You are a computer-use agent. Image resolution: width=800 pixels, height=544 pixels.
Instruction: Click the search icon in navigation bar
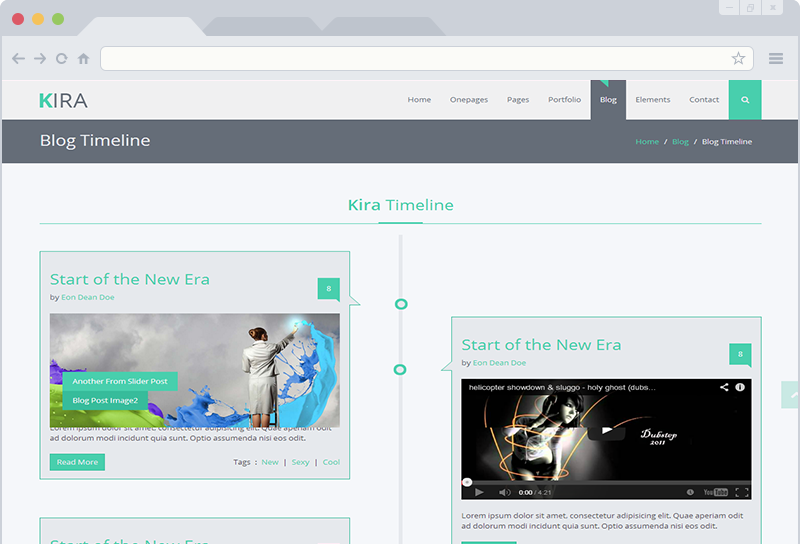click(745, 100)
